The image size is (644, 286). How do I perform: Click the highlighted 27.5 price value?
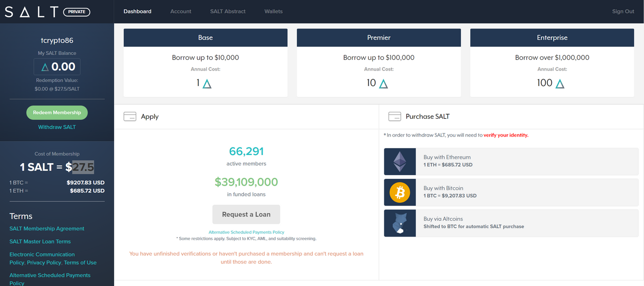(83, 167)
